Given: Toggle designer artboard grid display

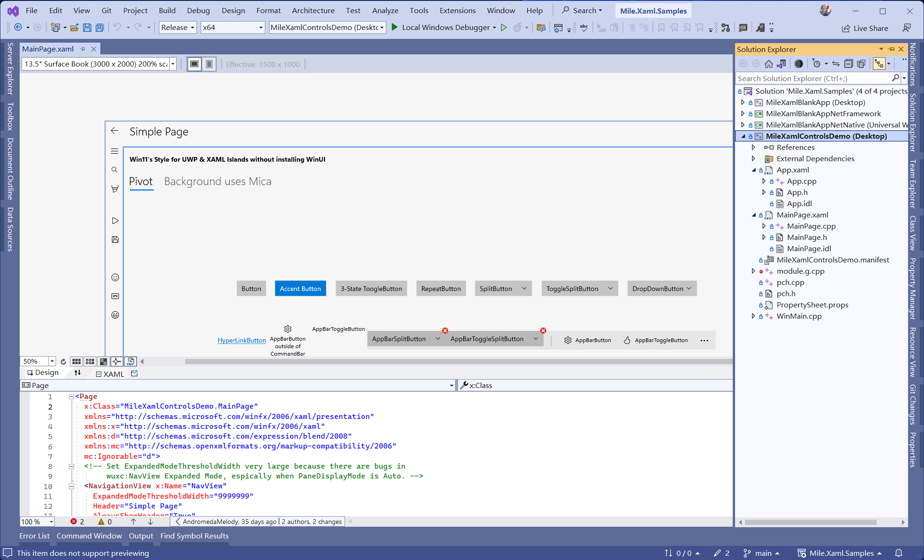Looking at the screenshot, I should [x=76, y=361].
